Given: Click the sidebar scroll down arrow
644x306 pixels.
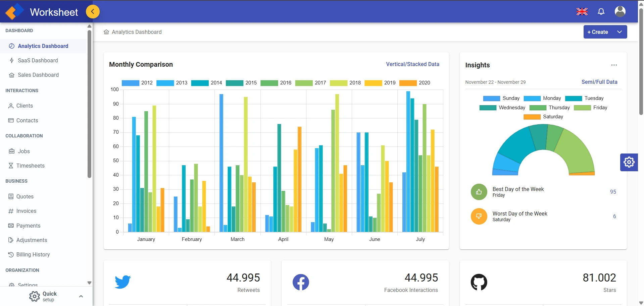Looking at the screenshot, I should point(89,283).
